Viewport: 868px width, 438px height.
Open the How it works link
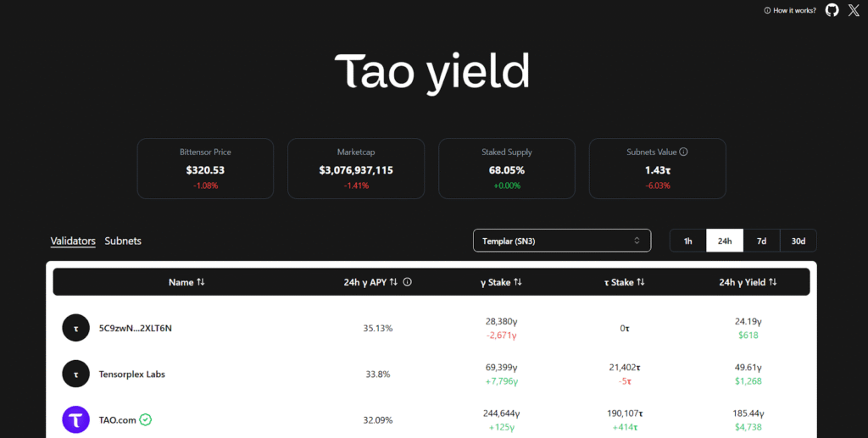click(x=790, y=10)
